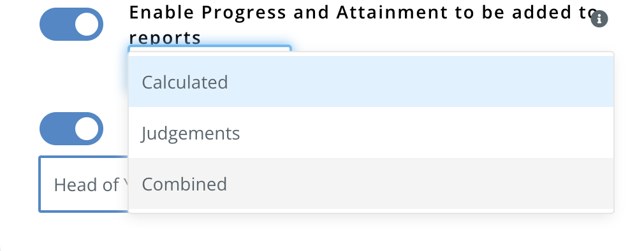
Task: Pick Combined in the dropdown list
Action: 371,183
